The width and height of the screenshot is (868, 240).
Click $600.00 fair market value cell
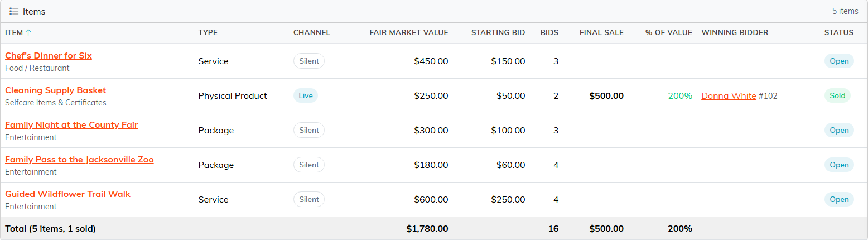coord(431,200)
